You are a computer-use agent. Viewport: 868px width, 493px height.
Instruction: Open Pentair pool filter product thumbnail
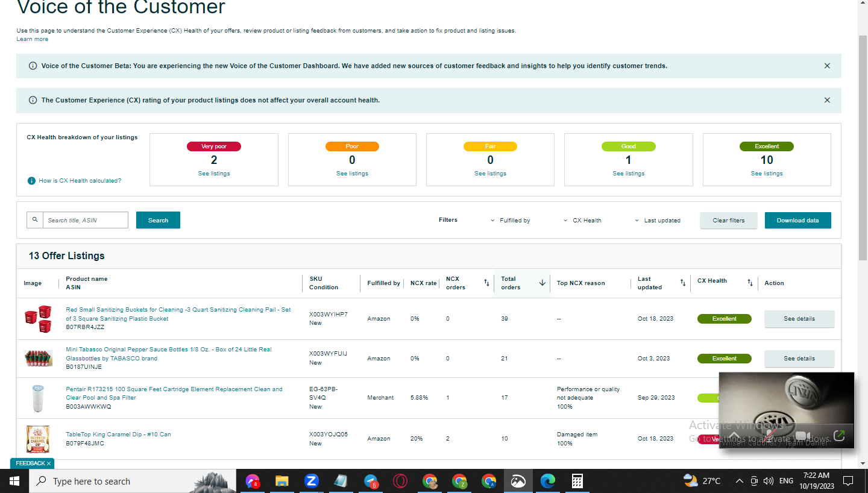click(x=38, y=398)
